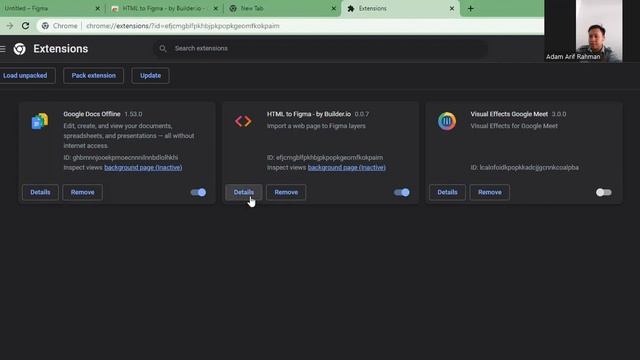640x360 pixels.
Task: Disable the Google Docs Offline toggle
Action: tap(199, 192)
